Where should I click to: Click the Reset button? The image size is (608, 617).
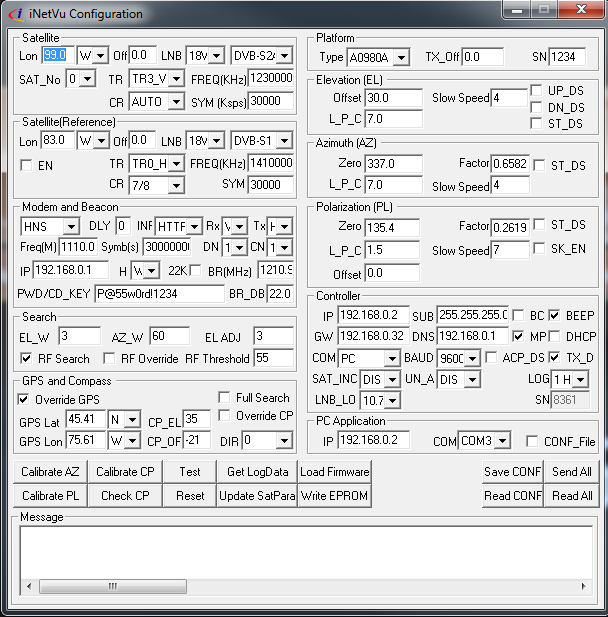(x=190, y=495)
